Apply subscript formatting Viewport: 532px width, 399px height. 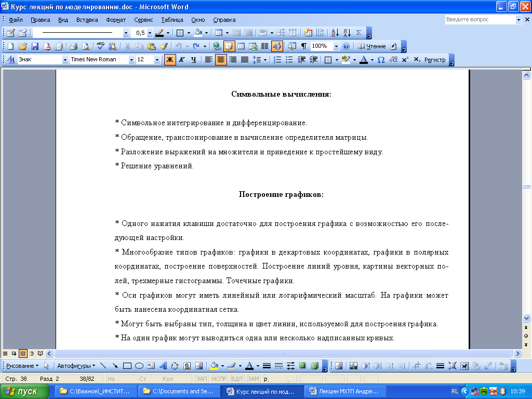[x=417, y=60]
